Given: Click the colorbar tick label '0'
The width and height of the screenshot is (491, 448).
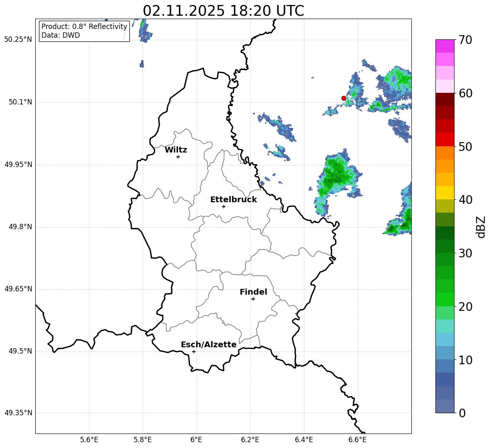Looking at the screenshot, I should point(462,413).
